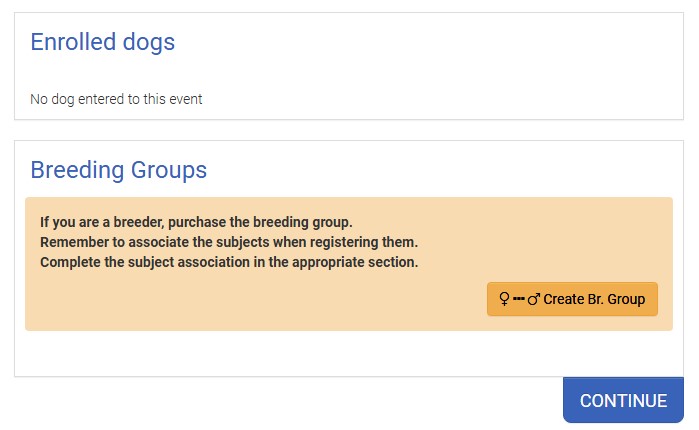Select the Breeding Groups heading
699x430 pixels.
pos(118,170)
